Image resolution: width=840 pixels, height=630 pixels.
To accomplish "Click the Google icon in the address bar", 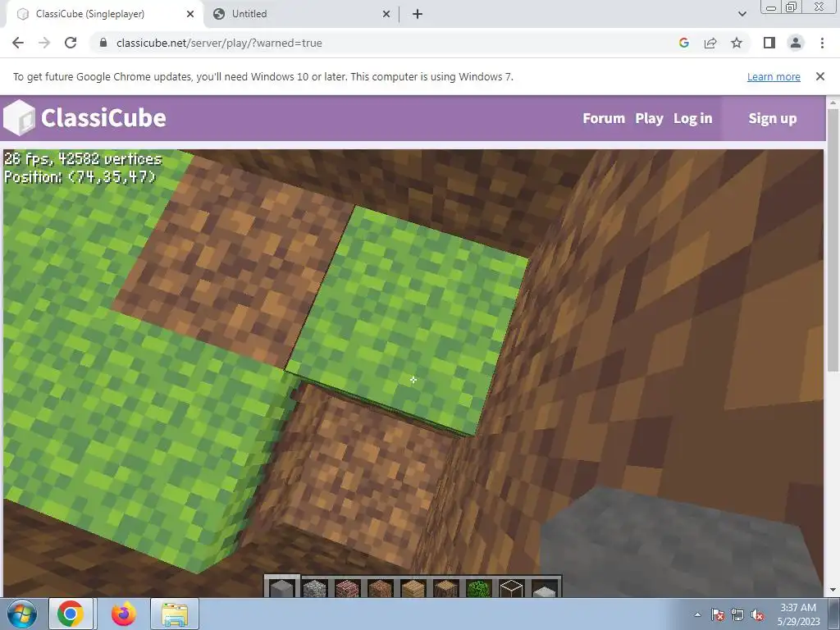I will pos(683,43).
